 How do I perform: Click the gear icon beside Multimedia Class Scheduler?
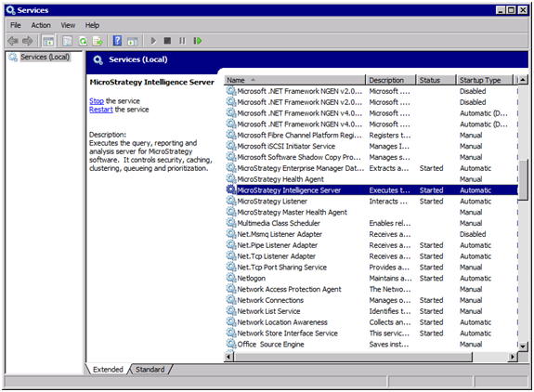pyautogui.click(x=231, y=223)
